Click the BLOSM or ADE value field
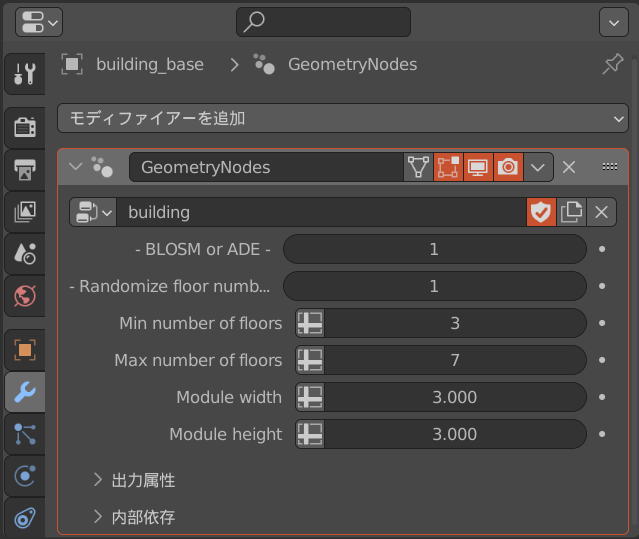 434,249
